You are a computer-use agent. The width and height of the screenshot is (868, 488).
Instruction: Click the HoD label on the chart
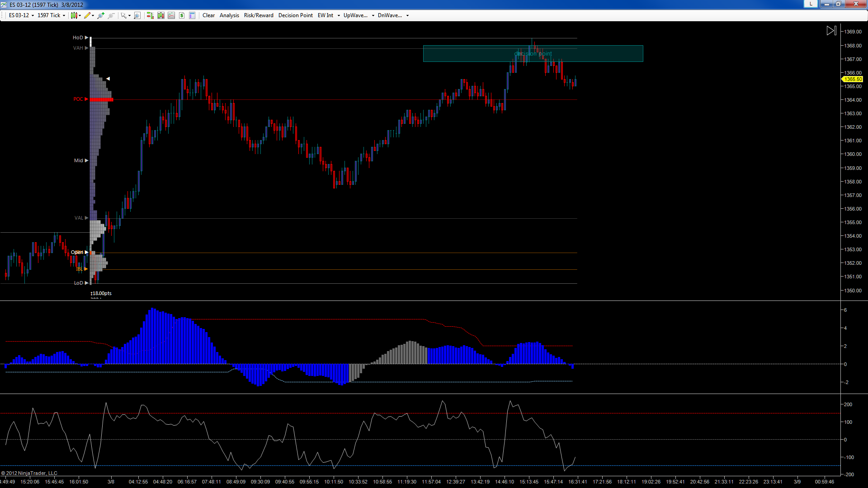(78, 38)
